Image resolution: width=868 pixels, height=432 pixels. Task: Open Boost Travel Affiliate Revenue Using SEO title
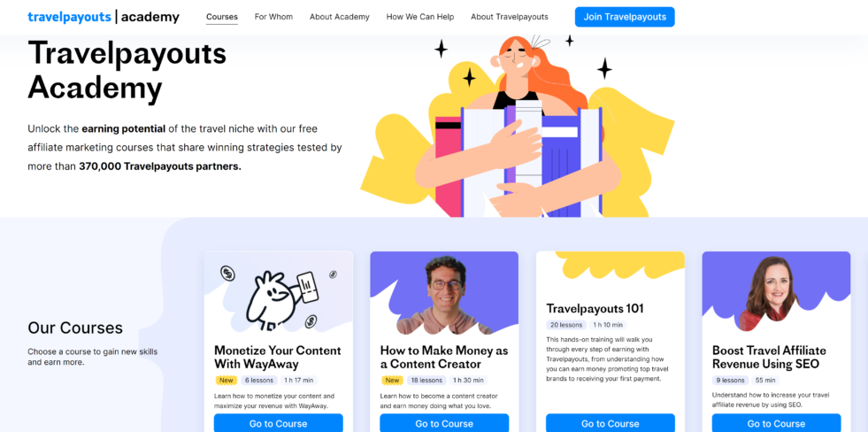click(x=769, y=358)
